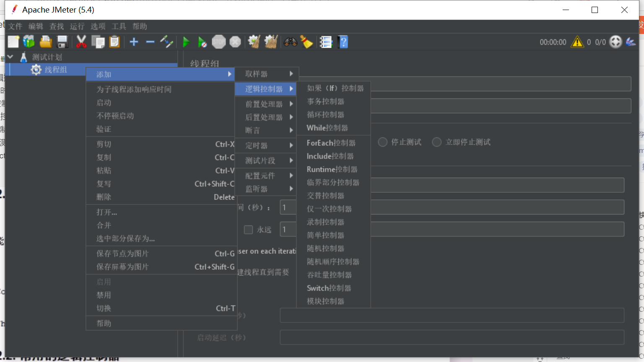The height and width of the screenshot is (362, 644).
Task: Select the 立即停止测试 radio button
Action: coord(437,142)
